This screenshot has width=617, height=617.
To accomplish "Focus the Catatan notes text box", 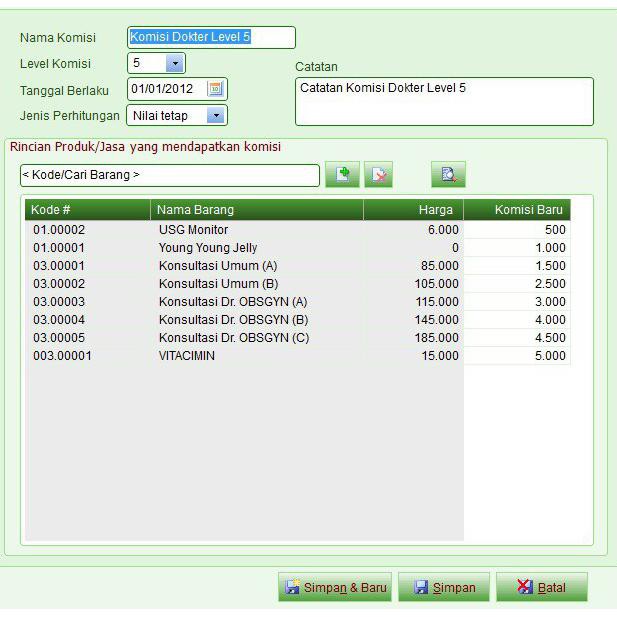I will click(443, 102).
